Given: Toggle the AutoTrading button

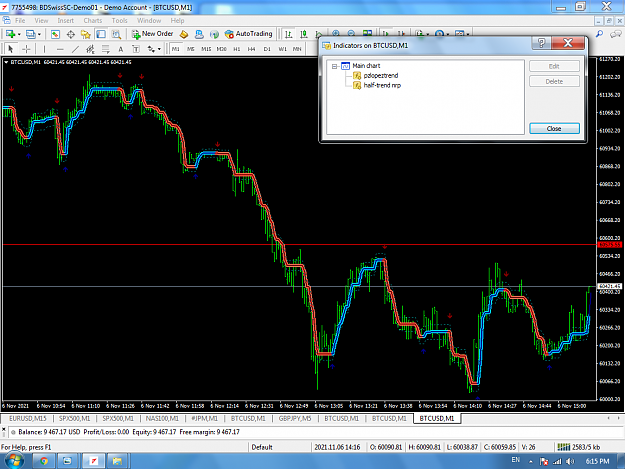Looking at the screenshot, I should click(x=249, y=34).
